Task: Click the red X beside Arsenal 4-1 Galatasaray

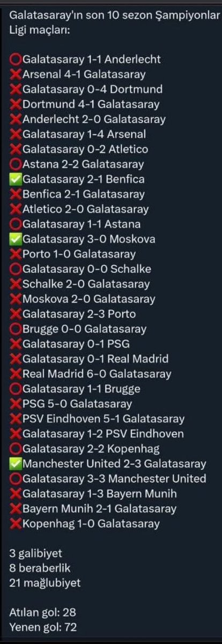Action: coord(16,75)
